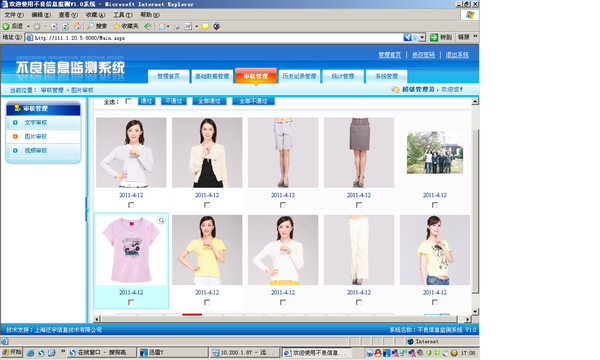Open the 查看 (View) menu
The width and height of the screenshot is (600, 360).
pos(68,15)
